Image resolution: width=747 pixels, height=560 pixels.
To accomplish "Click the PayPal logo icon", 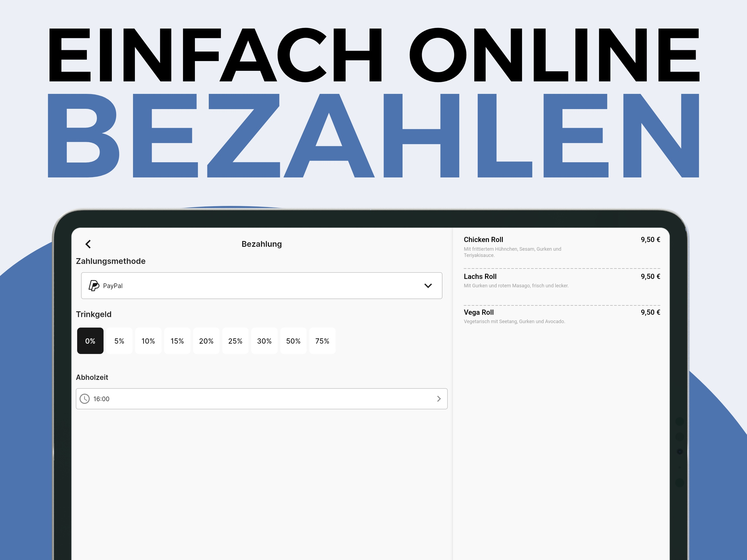I will [x=94, y=286].
